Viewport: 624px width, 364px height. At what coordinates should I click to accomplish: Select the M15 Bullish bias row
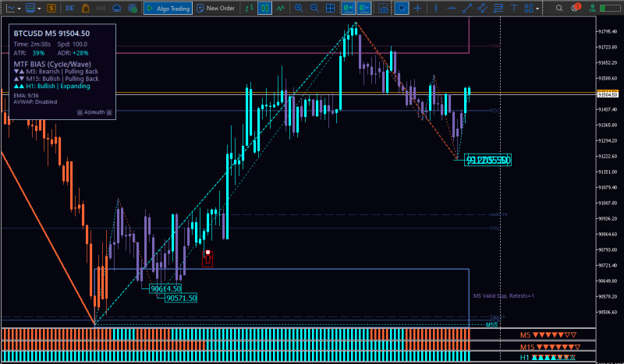pos(56,79)
